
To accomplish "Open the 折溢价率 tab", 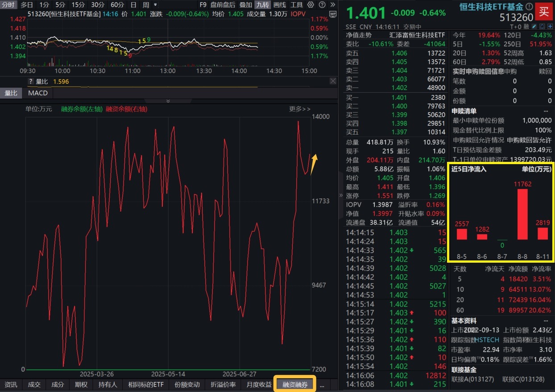I will [x=223, y=384].
